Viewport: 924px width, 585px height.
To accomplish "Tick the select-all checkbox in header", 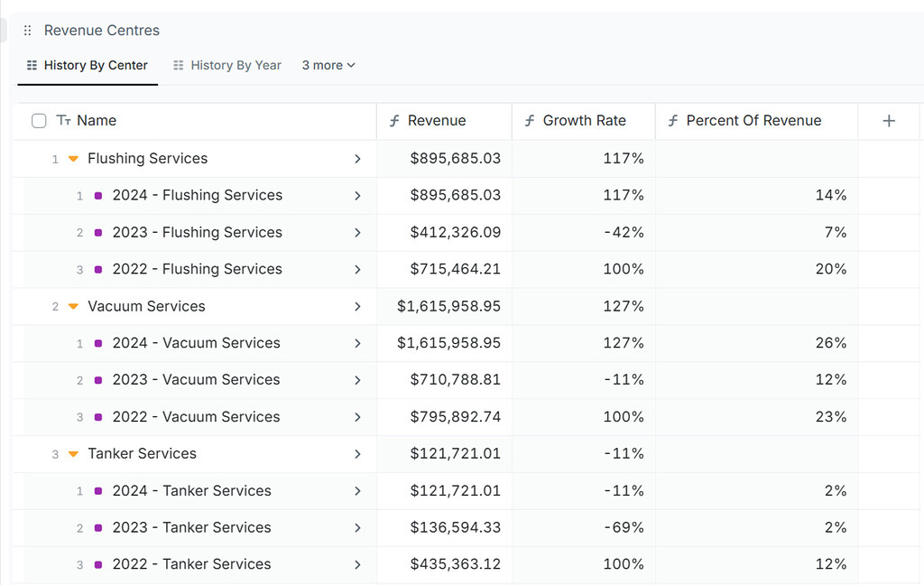I will (39, 121).
